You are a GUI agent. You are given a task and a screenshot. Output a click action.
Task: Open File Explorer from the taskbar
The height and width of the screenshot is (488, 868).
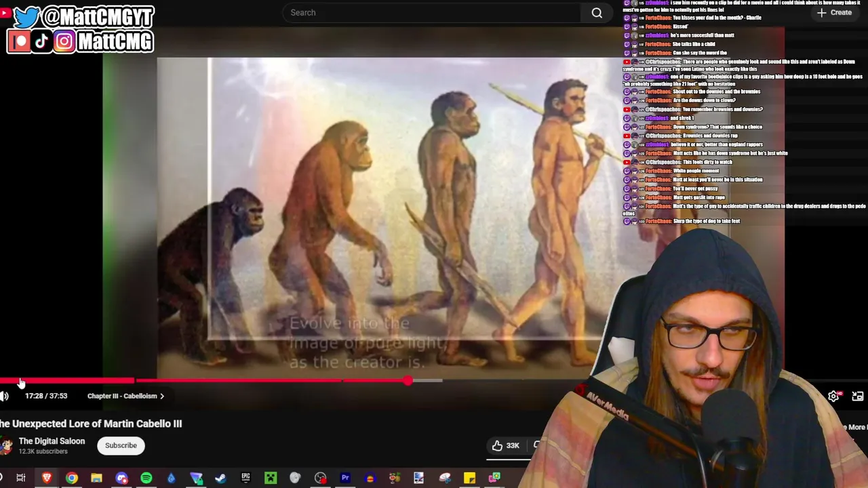(x=96, y=479)
